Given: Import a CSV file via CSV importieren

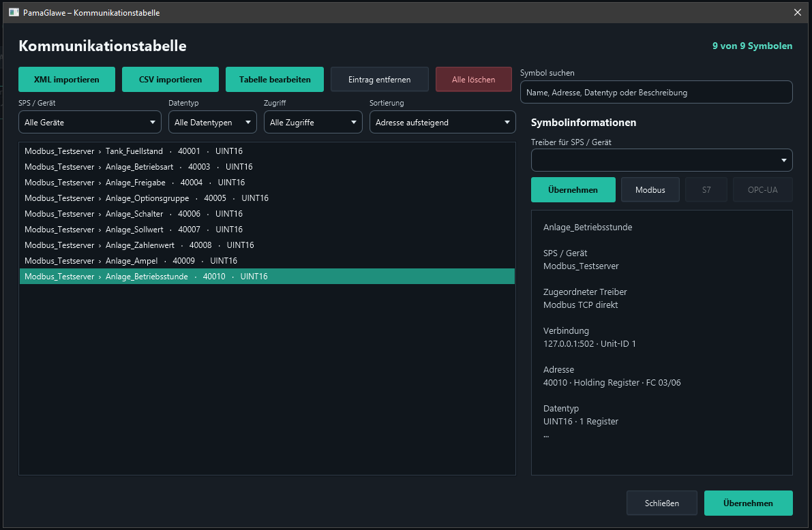Looking at the screenshot, I should point(170,79).
